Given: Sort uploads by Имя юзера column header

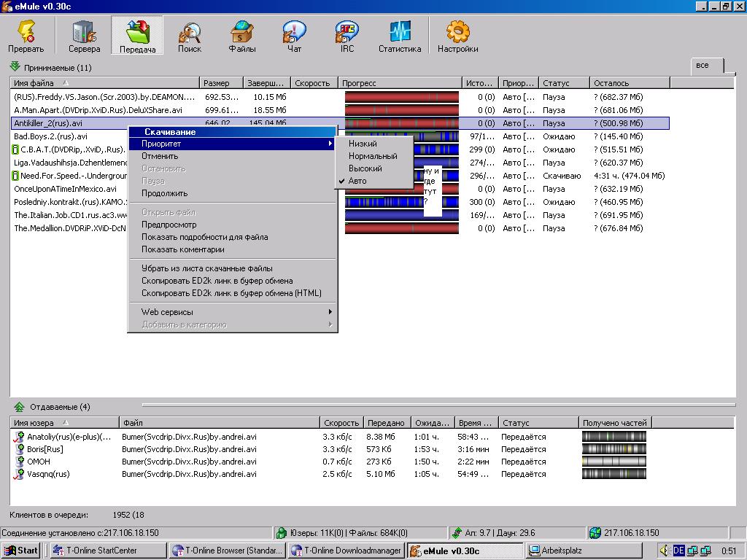Looking at the screenshot, I should pyautogui.click(x=64, y=422).
